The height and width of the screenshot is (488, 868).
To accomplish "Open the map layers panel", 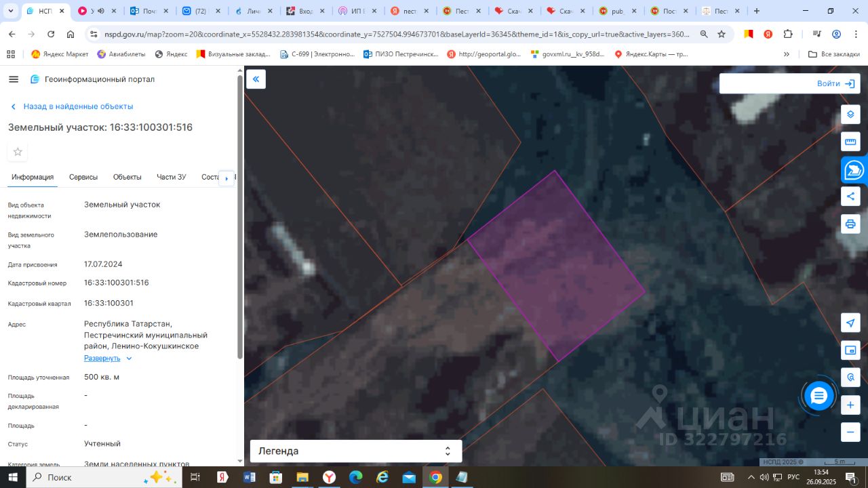I will click(850, 115).
